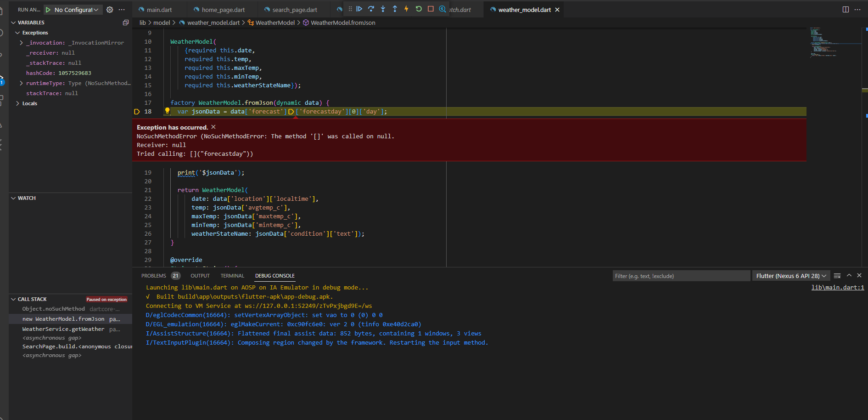Open Flutter (Nexus 6 API 28) session dropdown

[x=791, y=276]
